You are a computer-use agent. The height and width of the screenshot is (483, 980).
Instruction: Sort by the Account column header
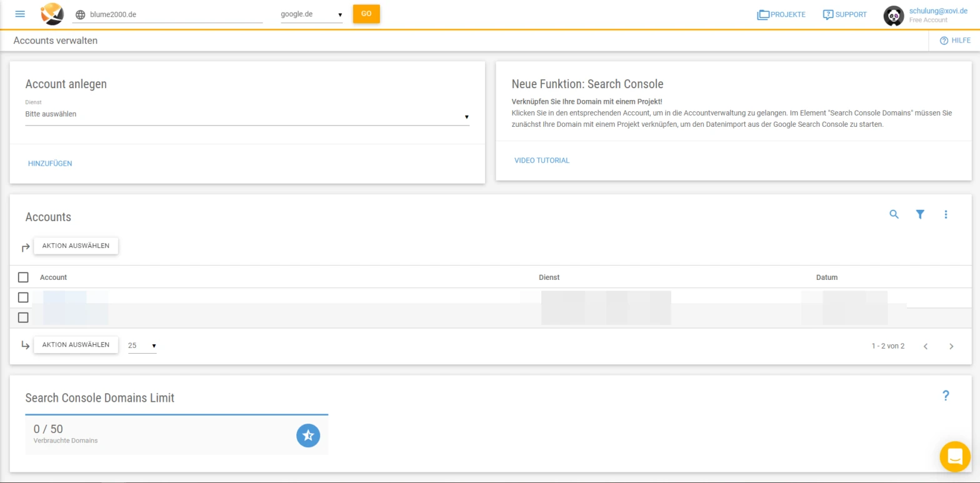53,277
